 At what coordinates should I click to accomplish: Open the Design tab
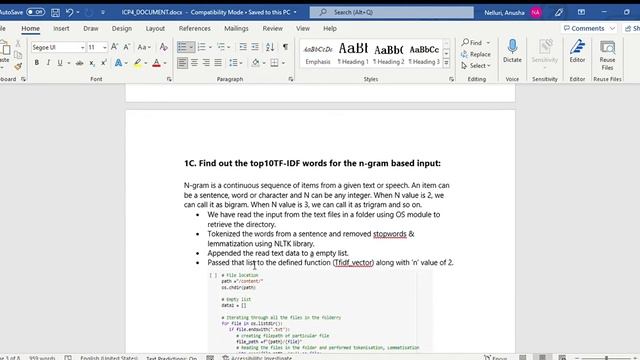click(122, 29)
